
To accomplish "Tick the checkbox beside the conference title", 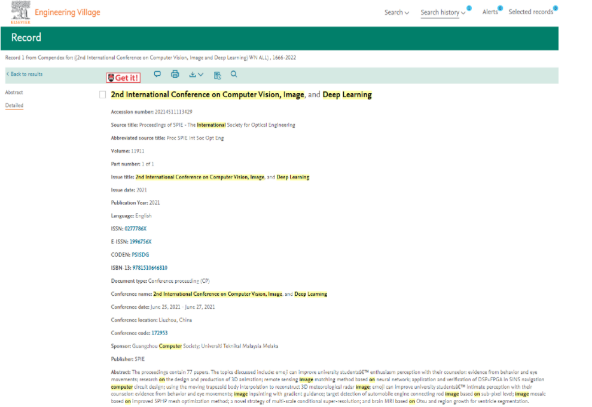I will click(103, 94).
